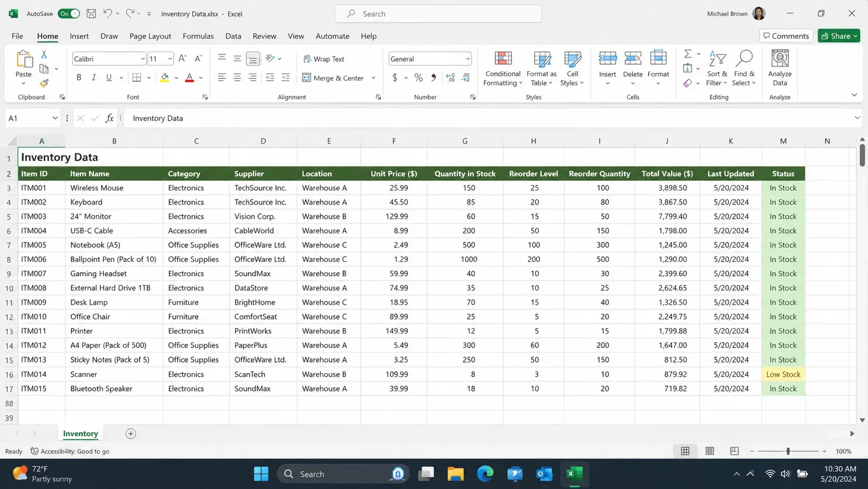
Task: Open the Data tab
Action: [233, 36]
